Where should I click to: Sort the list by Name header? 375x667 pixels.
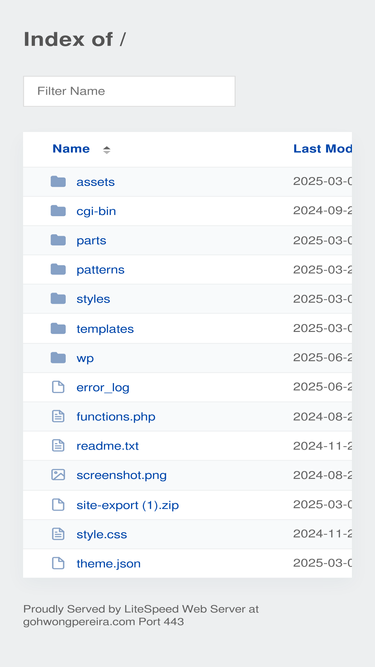pos(71,149)
